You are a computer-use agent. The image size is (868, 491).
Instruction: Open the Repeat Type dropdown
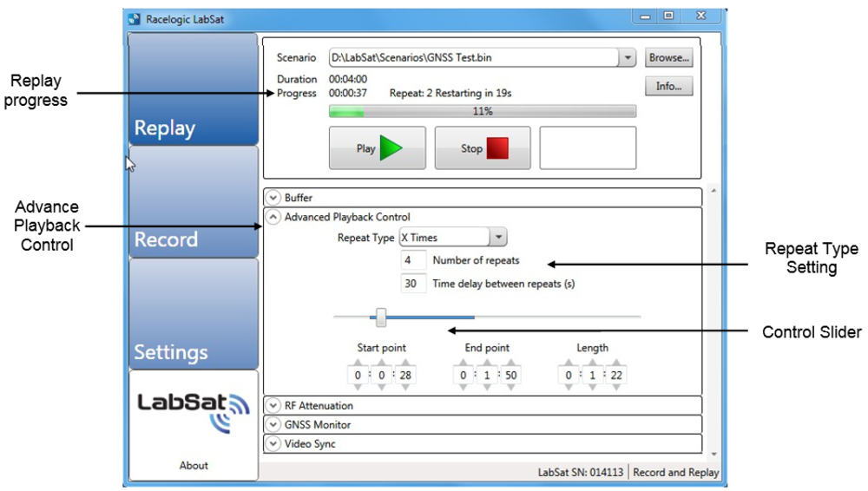click(x=498, y=238)
